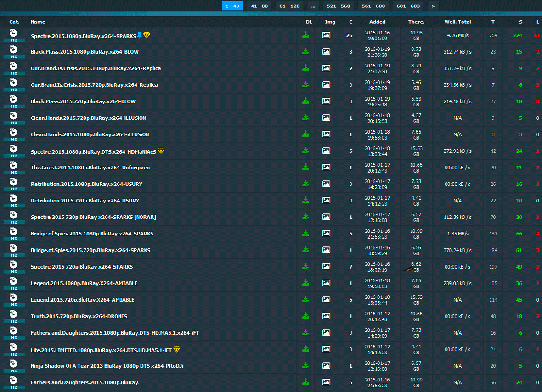Viewport: 542px width, 392px height.
Task: Click comment count 26 for Spectre SPARKS
Action: click(x=349, y=35)
